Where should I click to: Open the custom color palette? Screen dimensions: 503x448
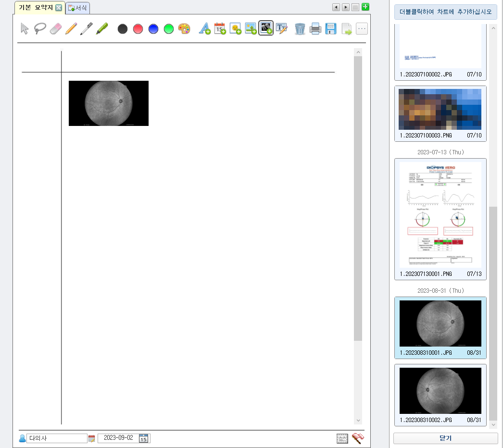(x=184, y=29)
